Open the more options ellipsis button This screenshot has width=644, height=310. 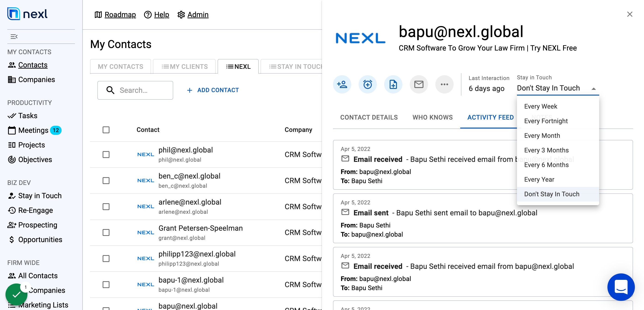coord(444,85)
